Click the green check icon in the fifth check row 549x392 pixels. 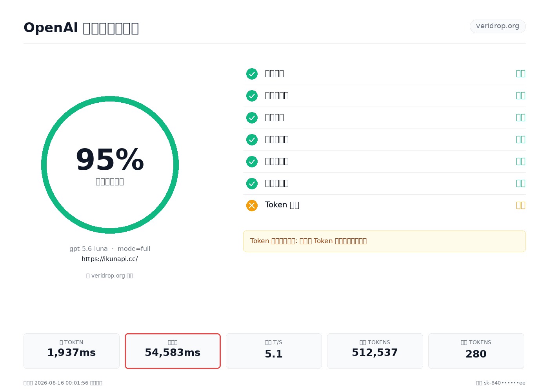click(252, 162)
